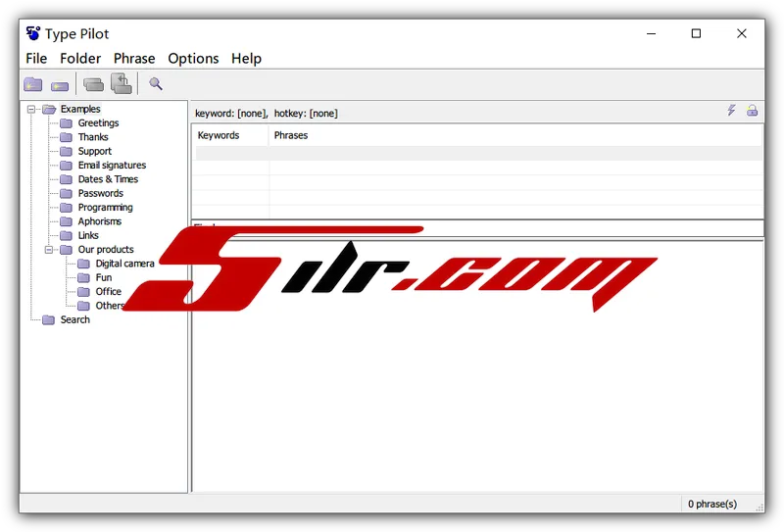Open the Options menu
The image size is (784, 532).
(x=193, y=59)
